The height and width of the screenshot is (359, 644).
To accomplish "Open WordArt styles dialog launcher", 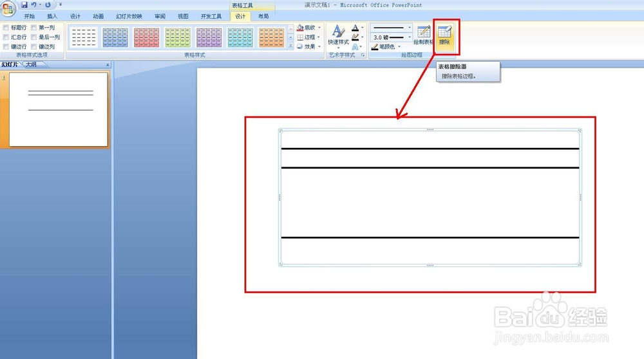I will 363,55.
